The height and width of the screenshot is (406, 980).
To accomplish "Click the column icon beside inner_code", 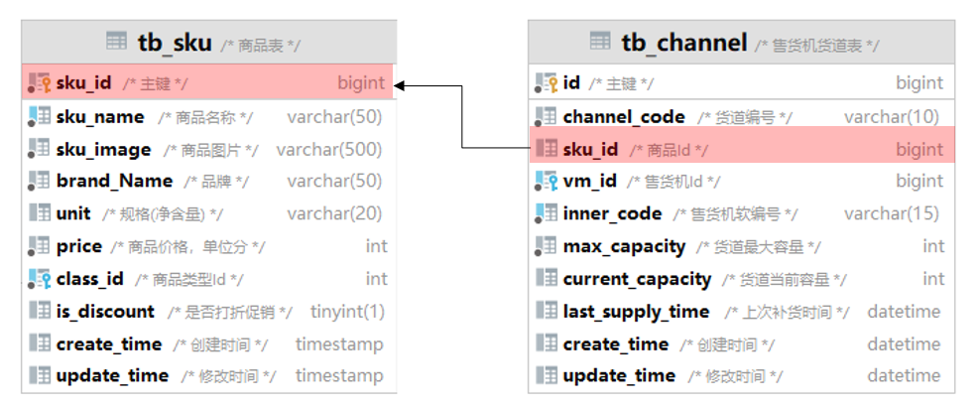I will pyautogui.click(x=547, y=213).
